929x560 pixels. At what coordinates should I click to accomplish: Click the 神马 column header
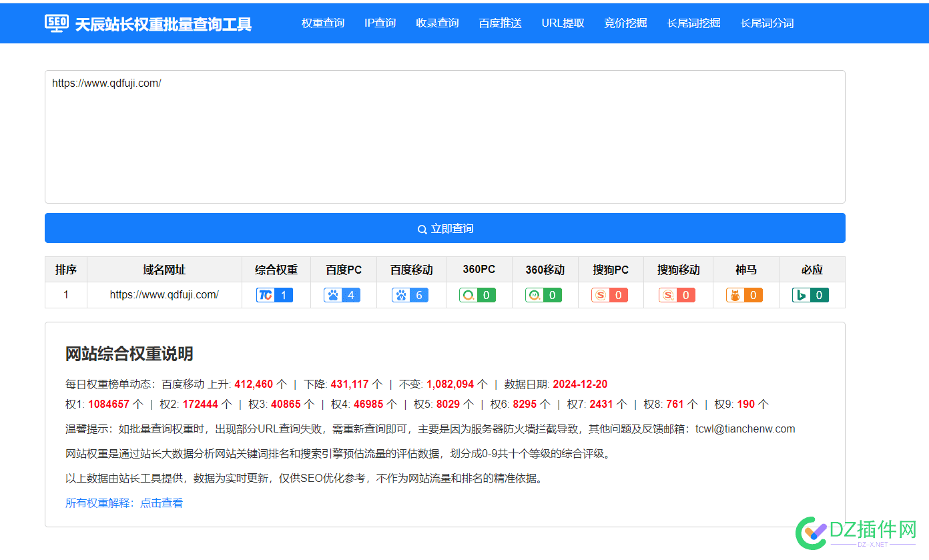(x=746, y=270)
